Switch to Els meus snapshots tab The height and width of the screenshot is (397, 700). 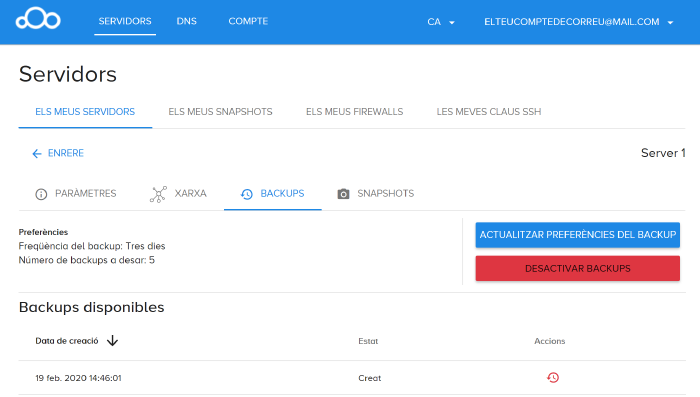220,112
